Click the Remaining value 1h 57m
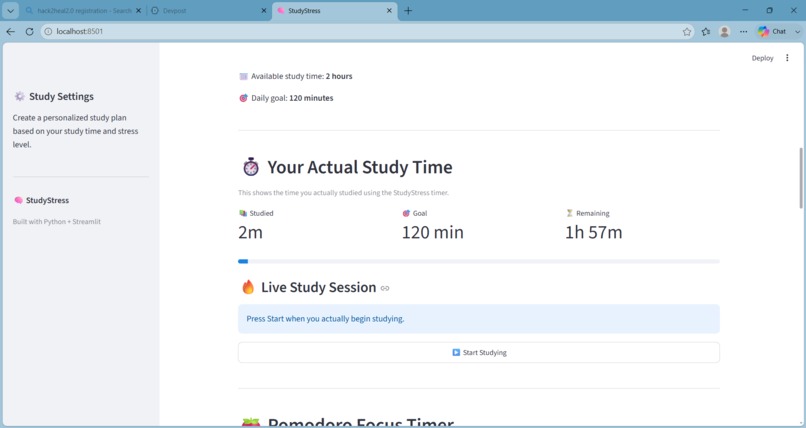Image resolution: width=806 pixels, height=428 pixels. coord(594,232)
